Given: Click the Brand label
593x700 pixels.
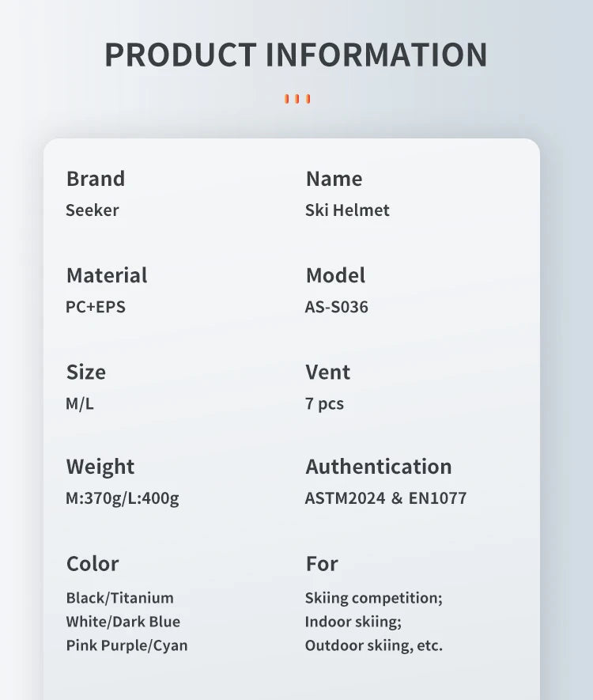Looking at the screenshot, I should coord(96,179).
